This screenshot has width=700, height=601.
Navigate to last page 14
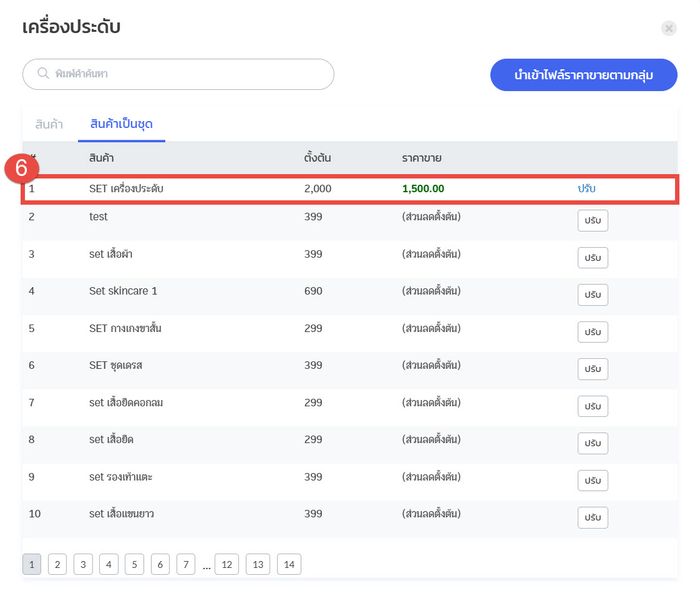[x=289, y=565]
